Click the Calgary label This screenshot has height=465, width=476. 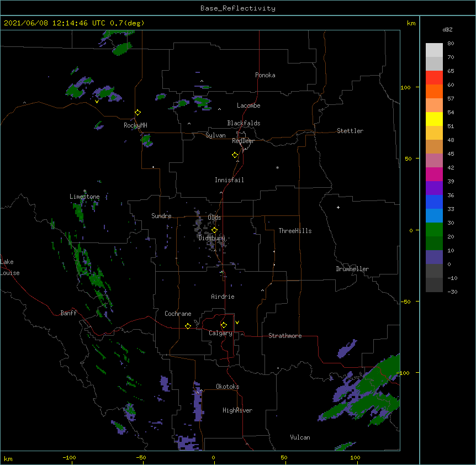(221, 333)
